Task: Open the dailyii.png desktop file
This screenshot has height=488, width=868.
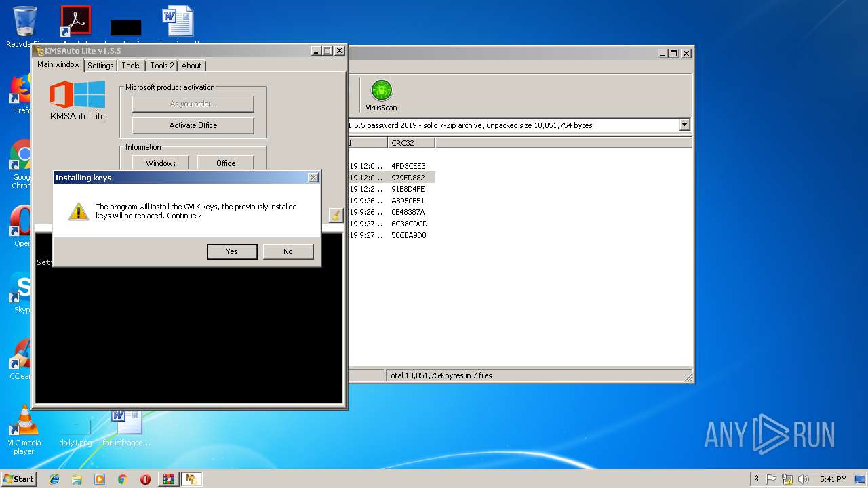Action: click(x=75, y=430)
